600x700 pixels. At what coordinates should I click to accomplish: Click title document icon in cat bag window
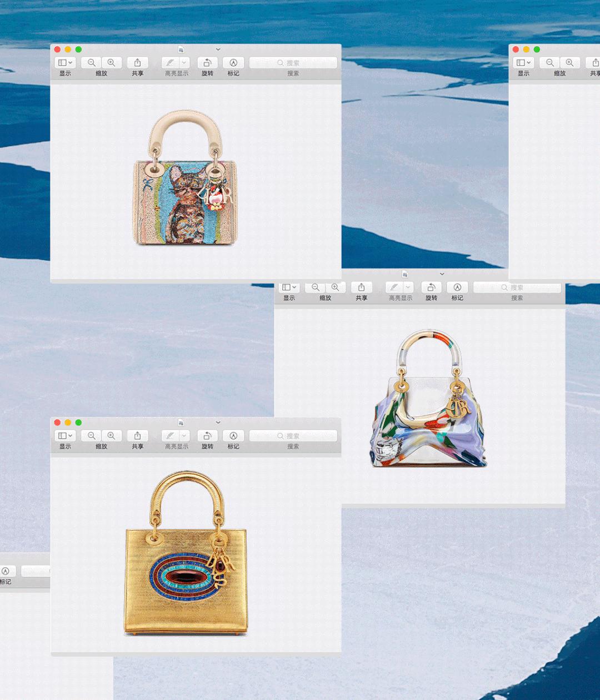click(x=181, y=49)
